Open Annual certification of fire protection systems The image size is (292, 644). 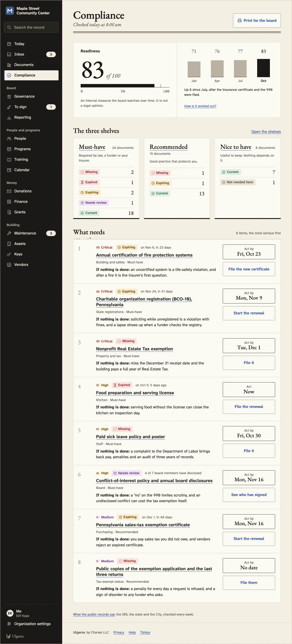[x=144, y=255]
